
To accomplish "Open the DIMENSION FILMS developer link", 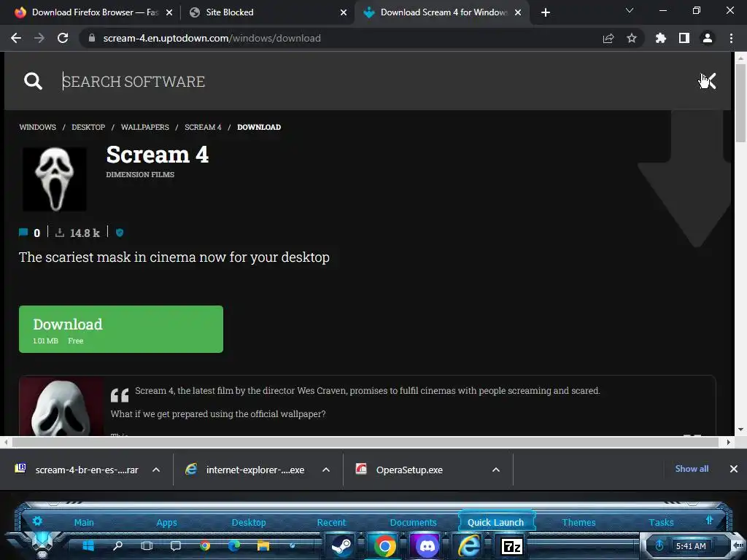I will click(x=140, y=175).
